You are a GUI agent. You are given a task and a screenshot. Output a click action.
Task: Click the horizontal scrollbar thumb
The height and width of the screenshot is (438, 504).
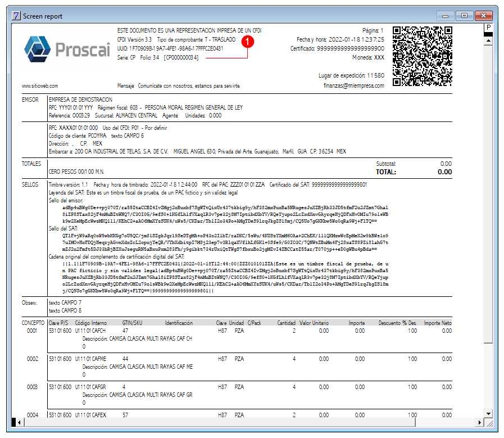pyautogui.click(x=220, y=422)
